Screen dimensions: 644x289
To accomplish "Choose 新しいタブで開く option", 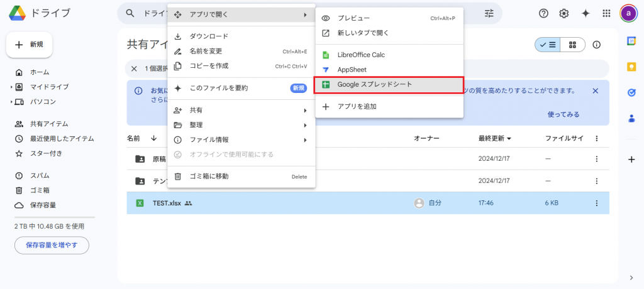I will click(389, 33).
